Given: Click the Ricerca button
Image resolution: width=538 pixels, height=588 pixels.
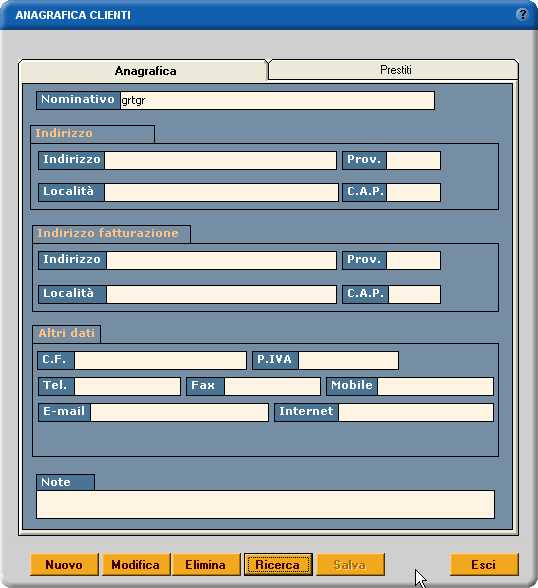Looking at the screenshot, I should (x=278, y=564).
